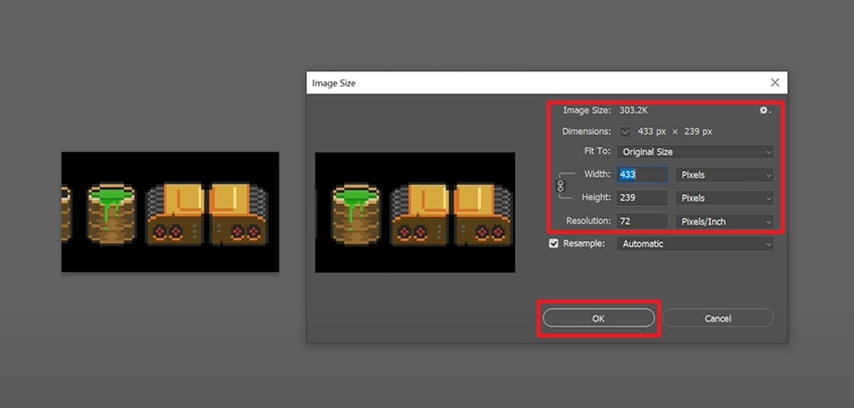Click the Resolution field showing 72
Image resolution: width=854 pixels, height=408 pixels.
641,221
